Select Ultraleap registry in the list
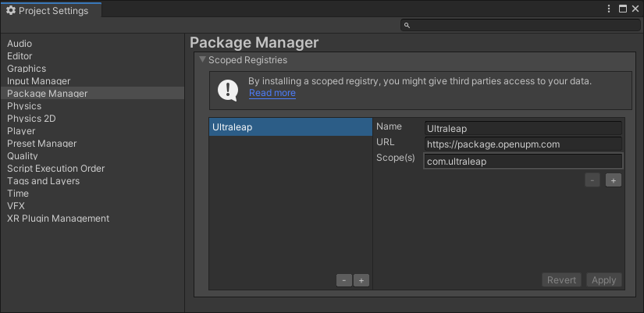Image resolution: width=644 pixels, height=313 pixels. point(290,127)
